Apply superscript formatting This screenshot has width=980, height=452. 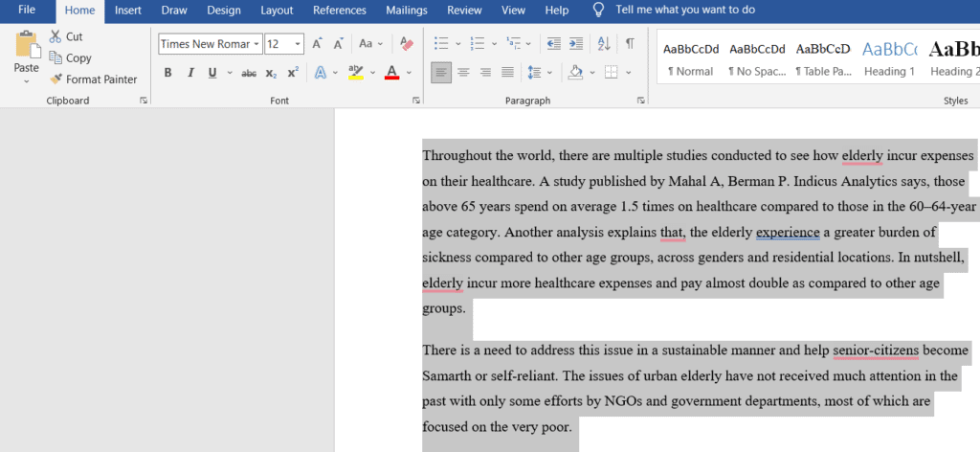[x=293, y=73]
